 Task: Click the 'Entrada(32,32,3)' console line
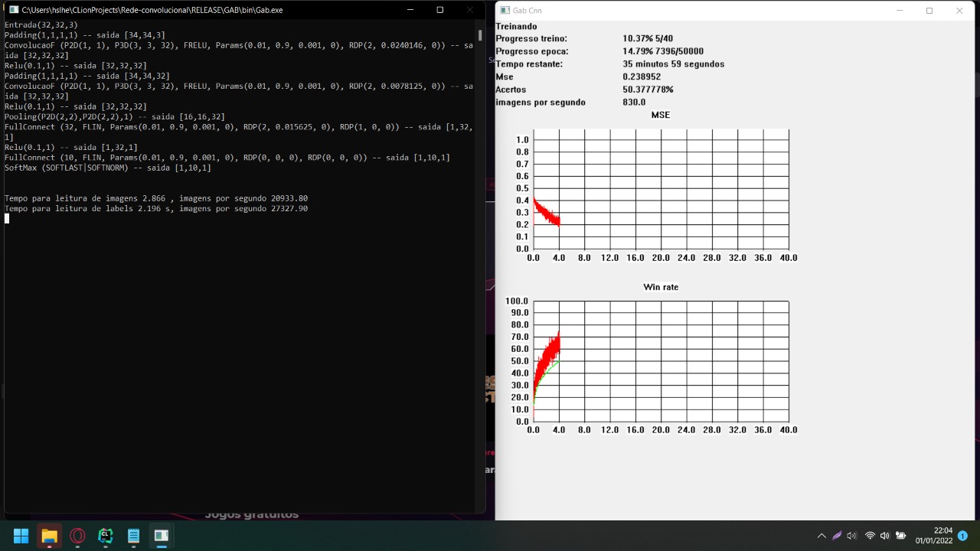(x=41, y=25)
